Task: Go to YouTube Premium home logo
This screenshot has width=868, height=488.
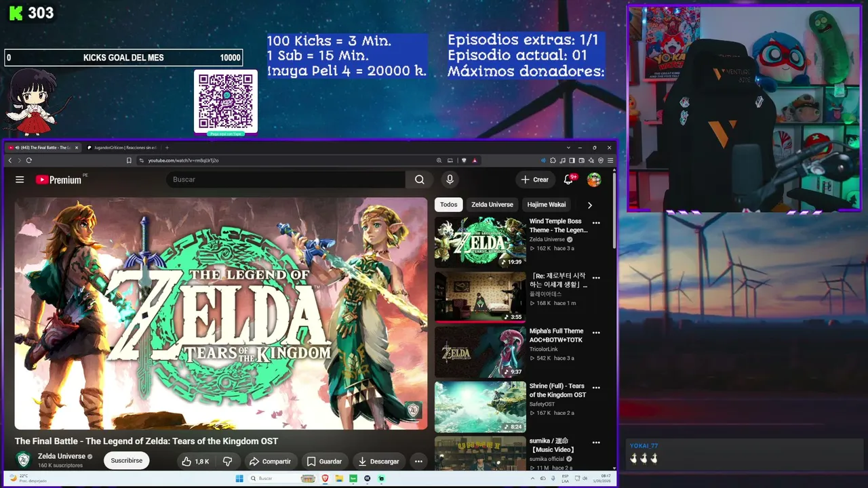Action: [x=59, y=180]
